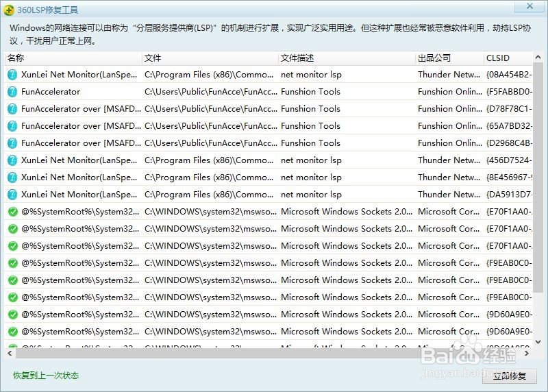Close the 360LSP修复工具 window
The width and height of the screenshot is (548, 392).
point(530,6)
